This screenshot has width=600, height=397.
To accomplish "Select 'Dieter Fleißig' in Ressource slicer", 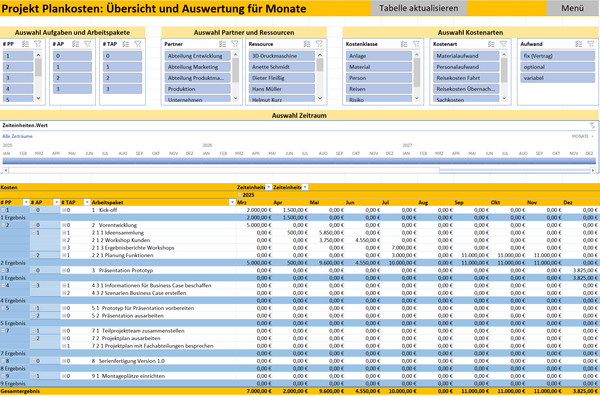I will (282, 78).
